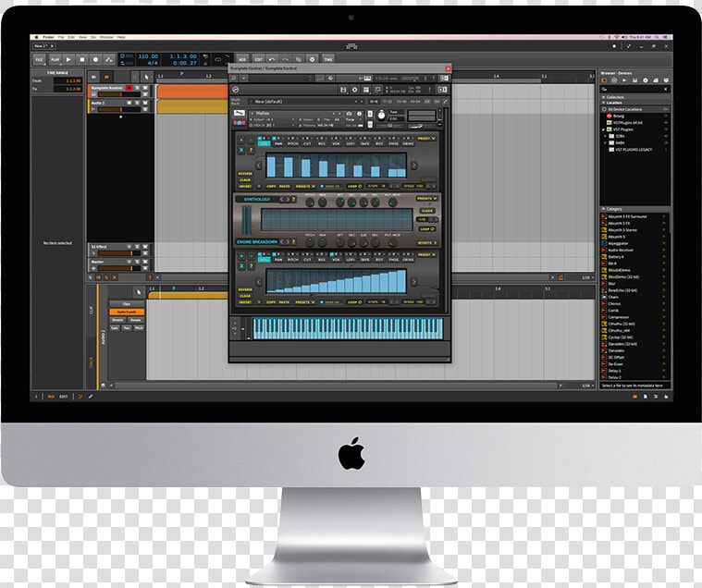Viewport: 702px width, 588px height.
Task: Switch to the clip launcher view icon
Action: point(93,77)
